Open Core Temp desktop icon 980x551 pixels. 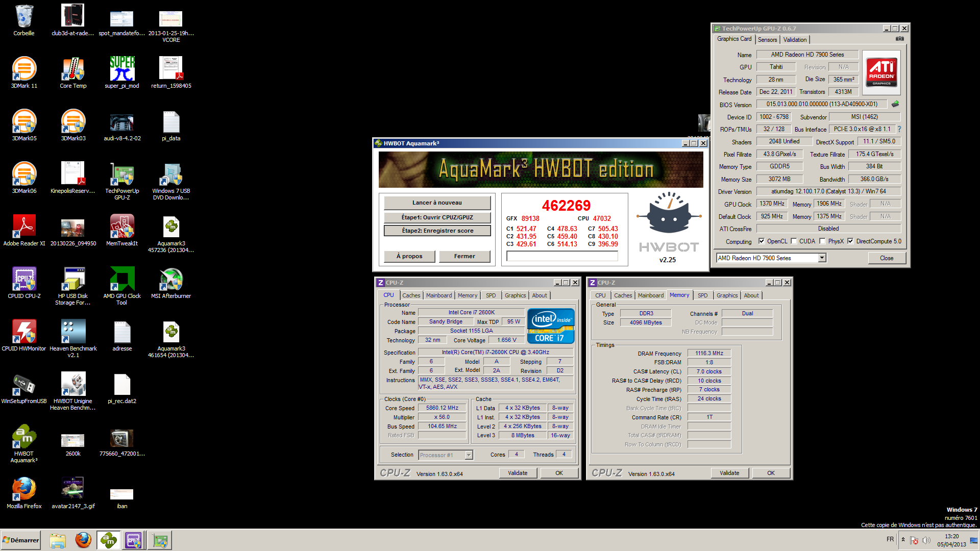[x=73, y=72]
